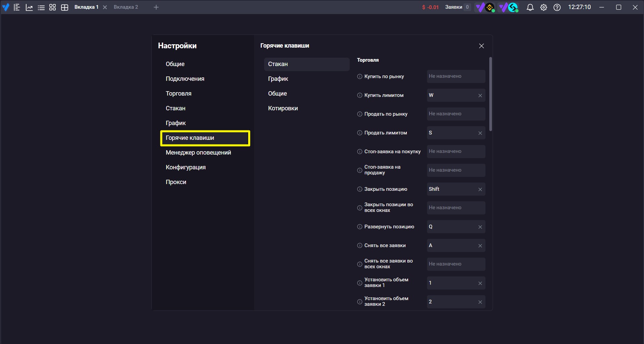Click the Binance connection icon

485,7
